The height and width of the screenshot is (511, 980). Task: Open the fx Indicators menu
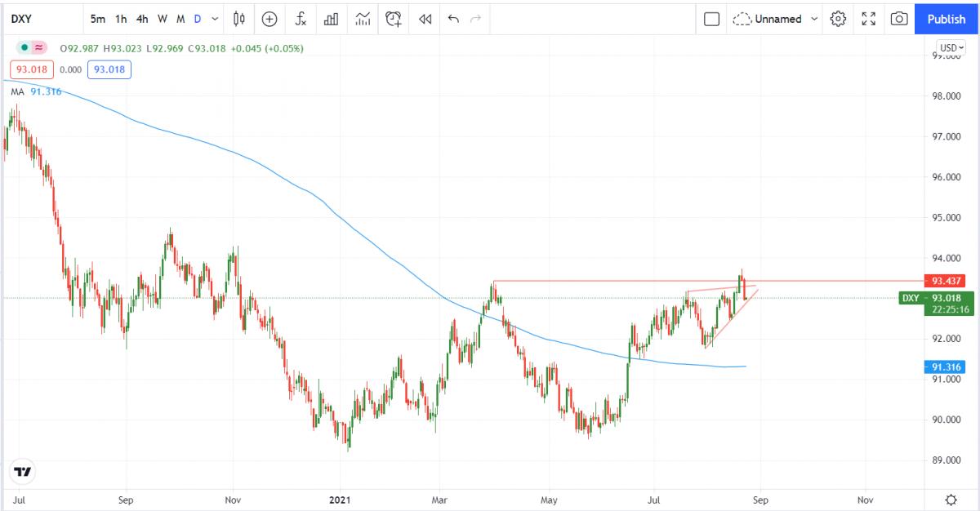[x=301, y=19]
